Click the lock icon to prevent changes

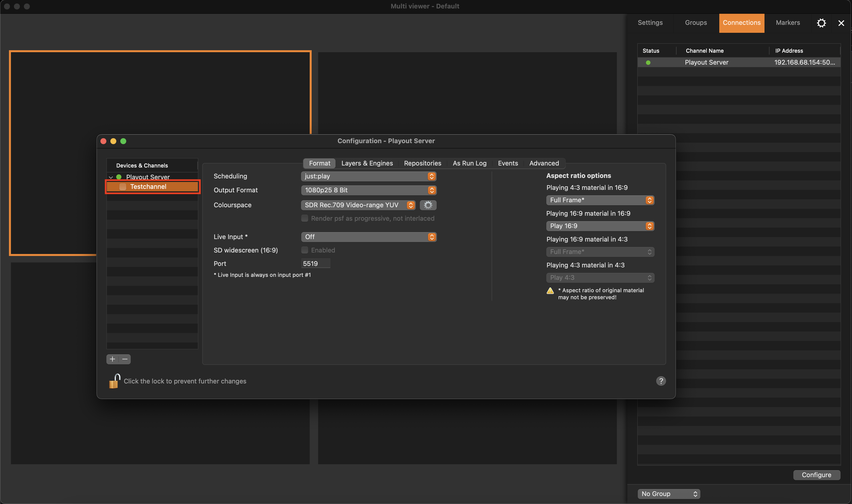115,381
